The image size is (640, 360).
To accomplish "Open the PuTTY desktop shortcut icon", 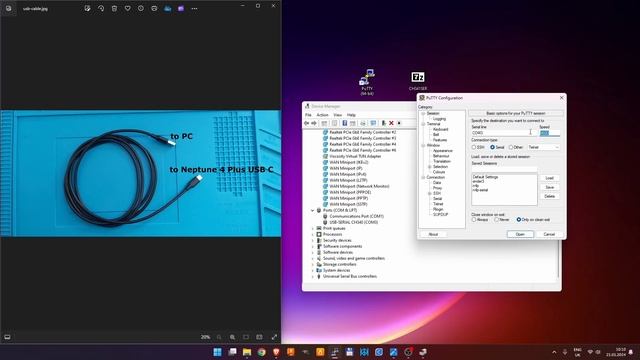I will (x=367, y=82).
